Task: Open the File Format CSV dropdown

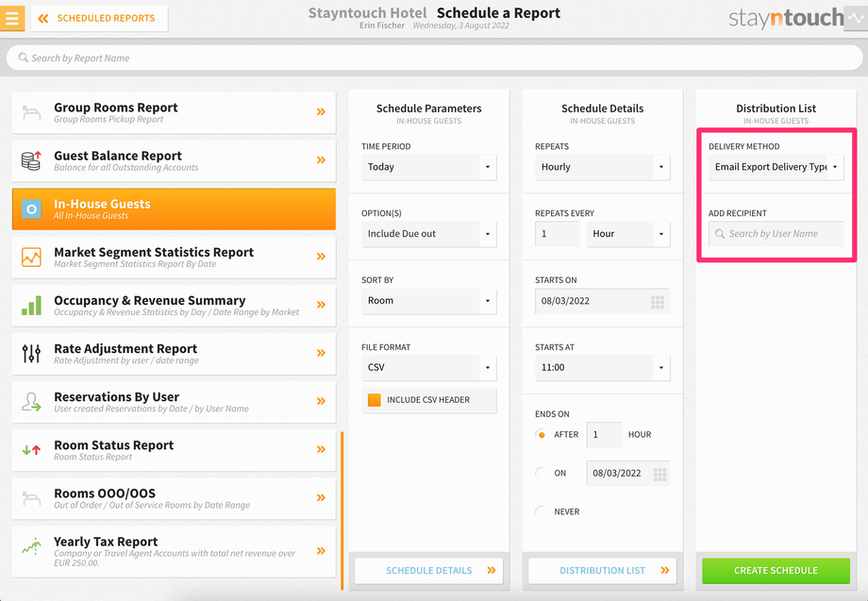Action: click(x=429, y=368)
